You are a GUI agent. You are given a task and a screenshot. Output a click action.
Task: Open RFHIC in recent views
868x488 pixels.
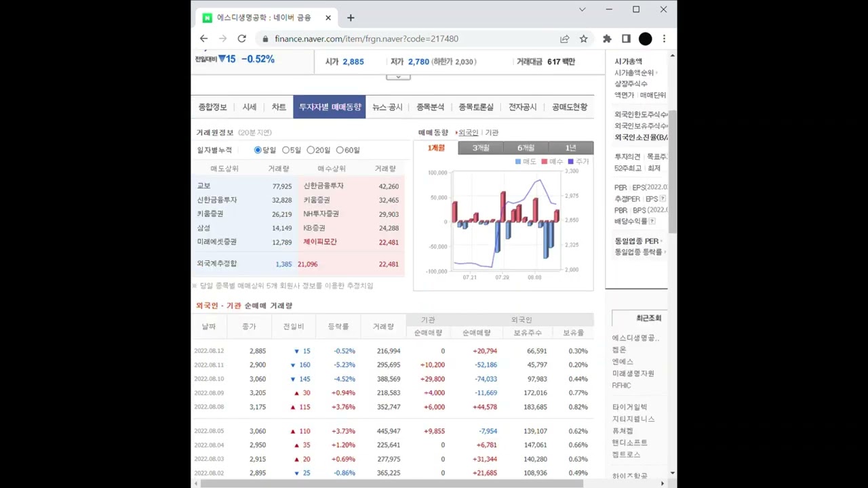tap(621, 386)
